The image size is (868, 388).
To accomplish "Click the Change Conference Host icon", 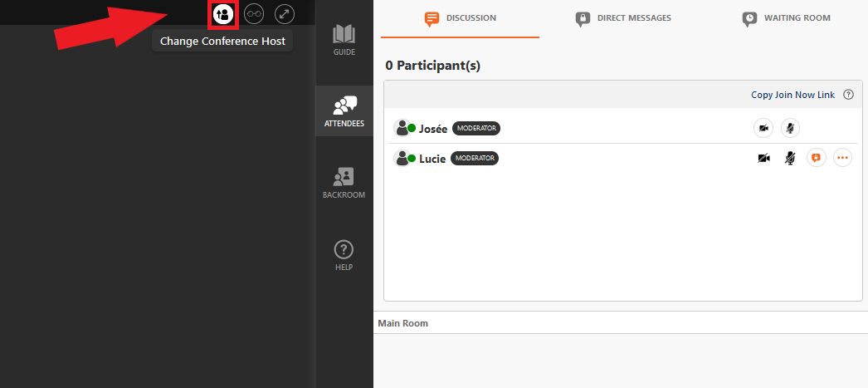I will tap(224, 14).
